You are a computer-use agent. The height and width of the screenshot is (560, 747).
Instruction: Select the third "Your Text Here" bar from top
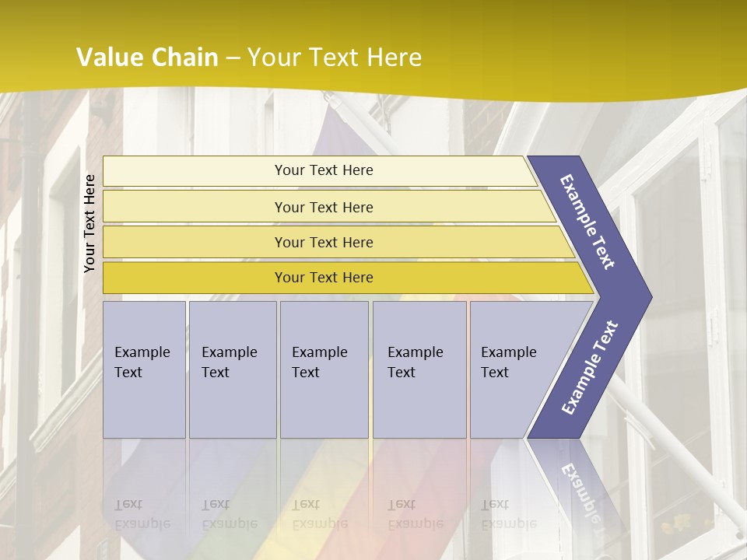click(x=323, y=242)
